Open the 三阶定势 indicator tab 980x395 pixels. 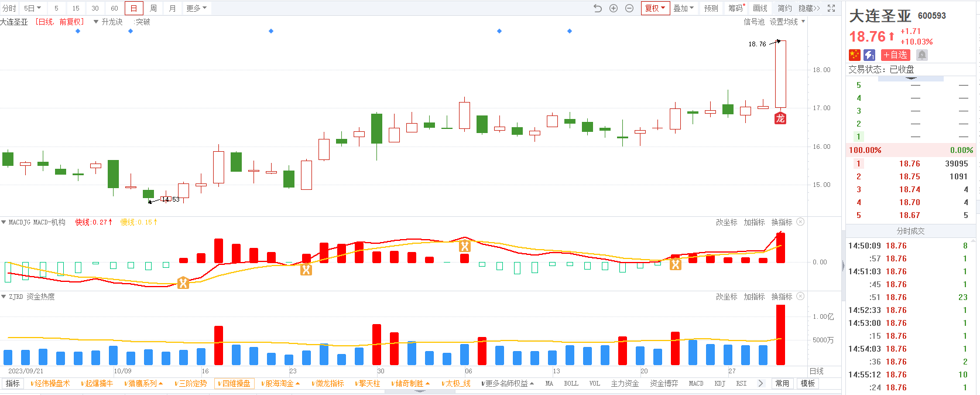click(191, 383)
